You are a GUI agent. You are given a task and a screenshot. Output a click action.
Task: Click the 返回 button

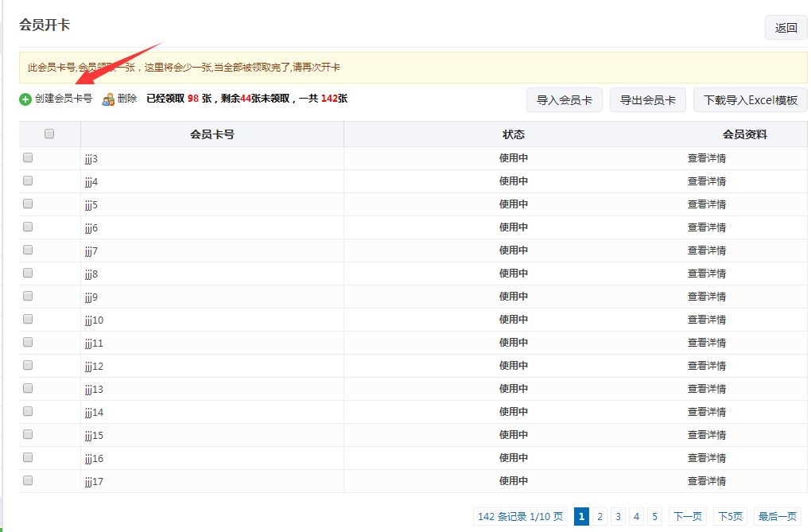pyautogui.click(x=786, y=27)
